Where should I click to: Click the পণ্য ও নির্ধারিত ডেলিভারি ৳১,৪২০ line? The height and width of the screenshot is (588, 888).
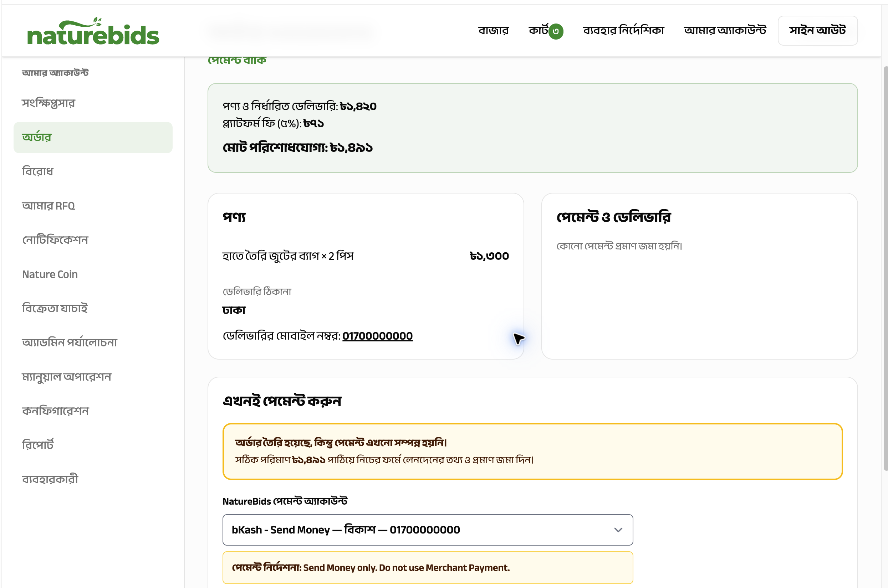(x=299, y=106)
